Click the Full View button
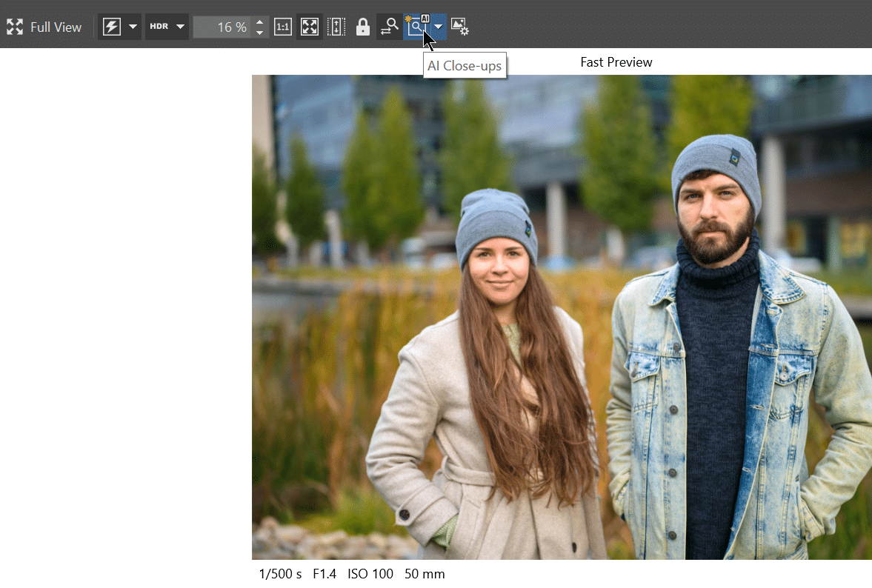The width and height of the screenshot is (872, 588). (x=44, y=27)
